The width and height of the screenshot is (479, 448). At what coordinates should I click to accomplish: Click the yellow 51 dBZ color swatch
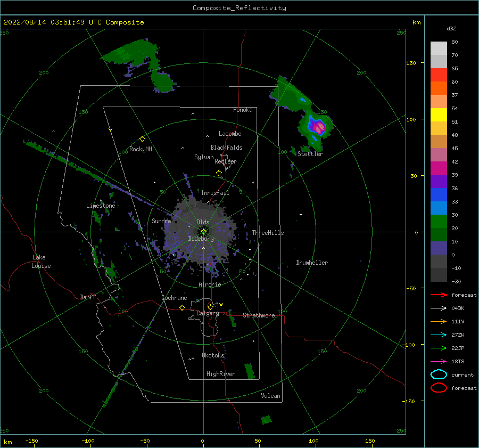[439, 115]
